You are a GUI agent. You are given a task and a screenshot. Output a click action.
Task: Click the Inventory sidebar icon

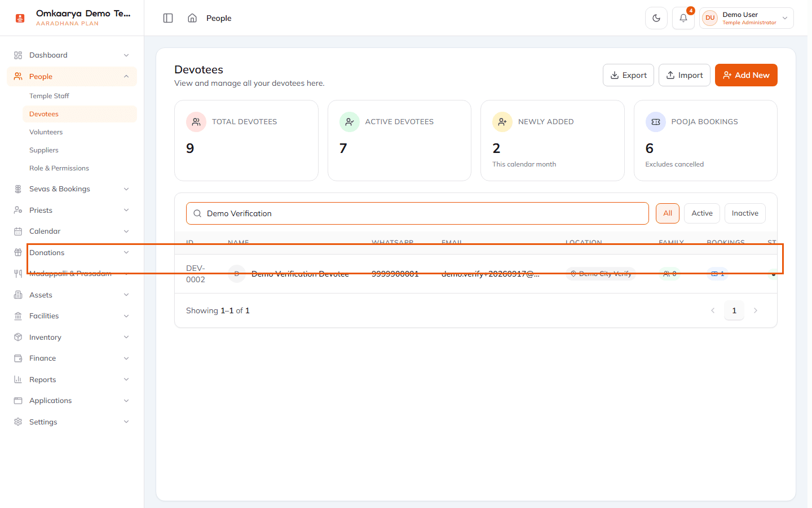coord(18,337)
